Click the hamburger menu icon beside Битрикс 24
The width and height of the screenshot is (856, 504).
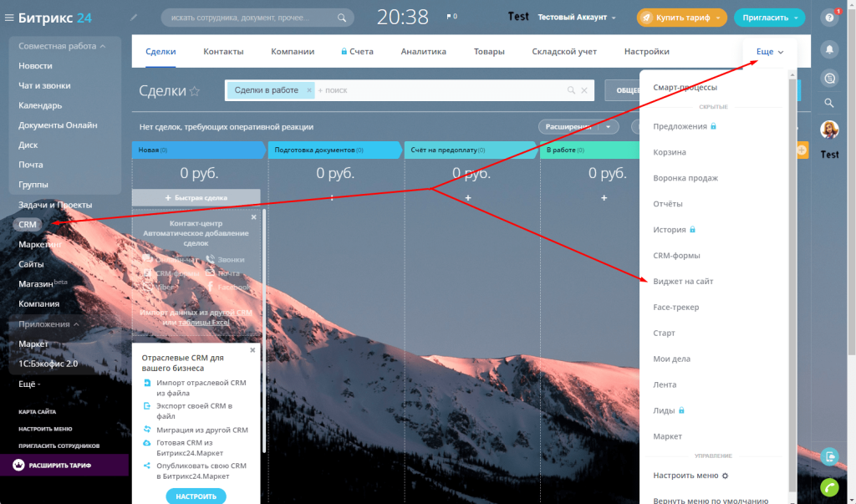[x=9, y=17]
